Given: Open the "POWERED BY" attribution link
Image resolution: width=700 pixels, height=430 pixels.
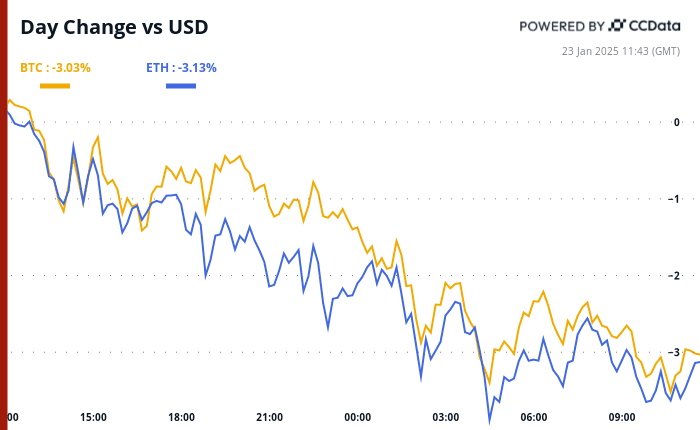Looking at the screenshot, I should click(561, 25).
